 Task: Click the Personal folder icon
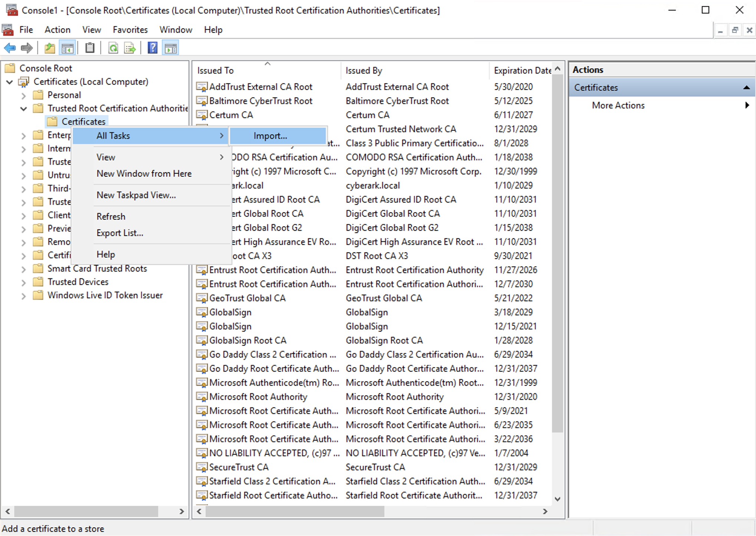pos(38,95)
